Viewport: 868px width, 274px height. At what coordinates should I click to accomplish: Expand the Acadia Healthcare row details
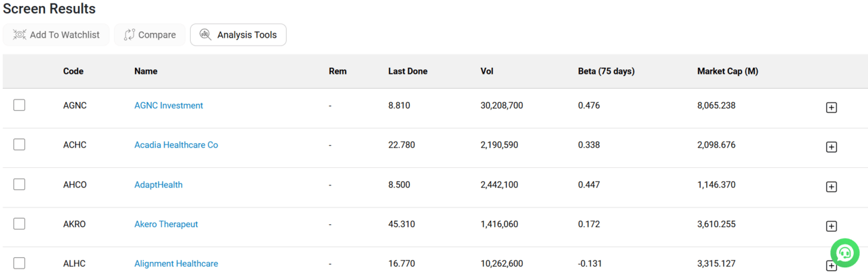point(831,147)
